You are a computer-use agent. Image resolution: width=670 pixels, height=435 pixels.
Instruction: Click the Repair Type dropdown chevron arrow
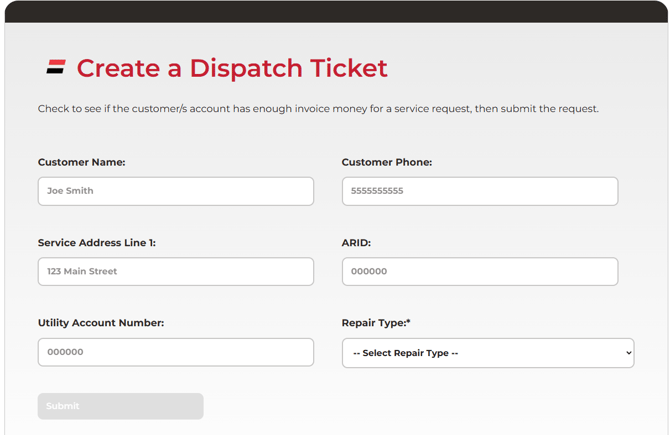coord(628,353)
